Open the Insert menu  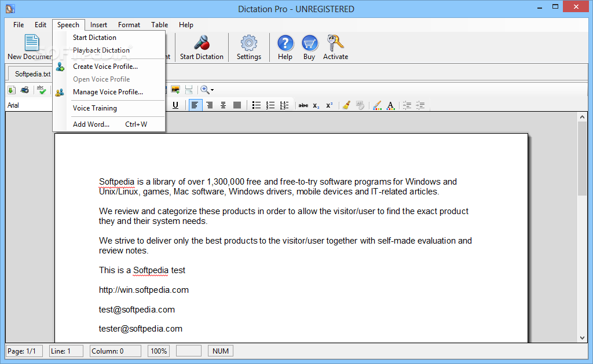click(98, 24)
